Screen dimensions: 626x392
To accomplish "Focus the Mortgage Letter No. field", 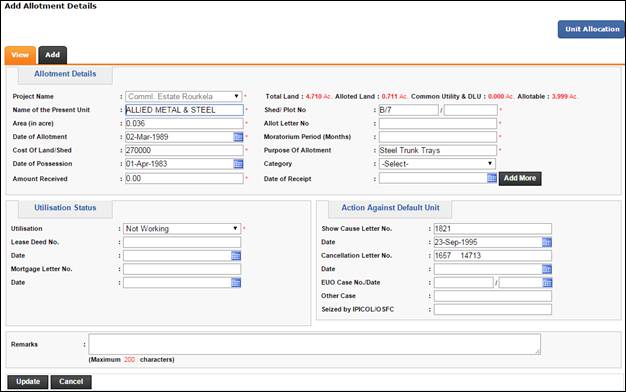I will (x=182, y=269).
